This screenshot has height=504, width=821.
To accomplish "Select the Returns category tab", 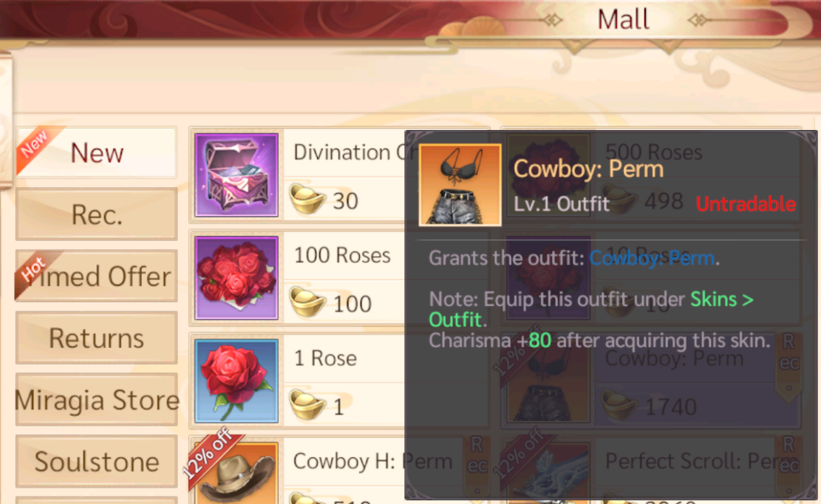I will (x=96, y=338).
